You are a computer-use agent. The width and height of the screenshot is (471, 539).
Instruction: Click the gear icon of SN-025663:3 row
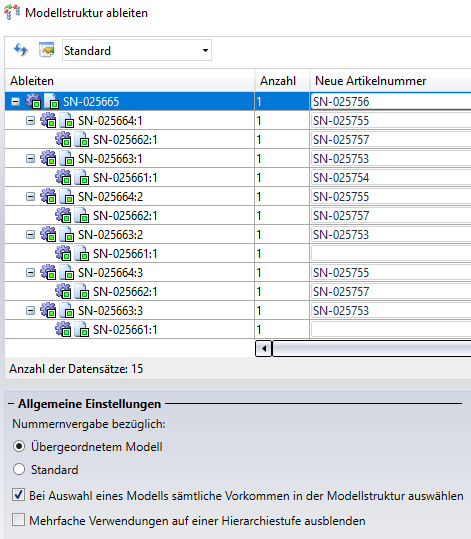coord(48,310)
